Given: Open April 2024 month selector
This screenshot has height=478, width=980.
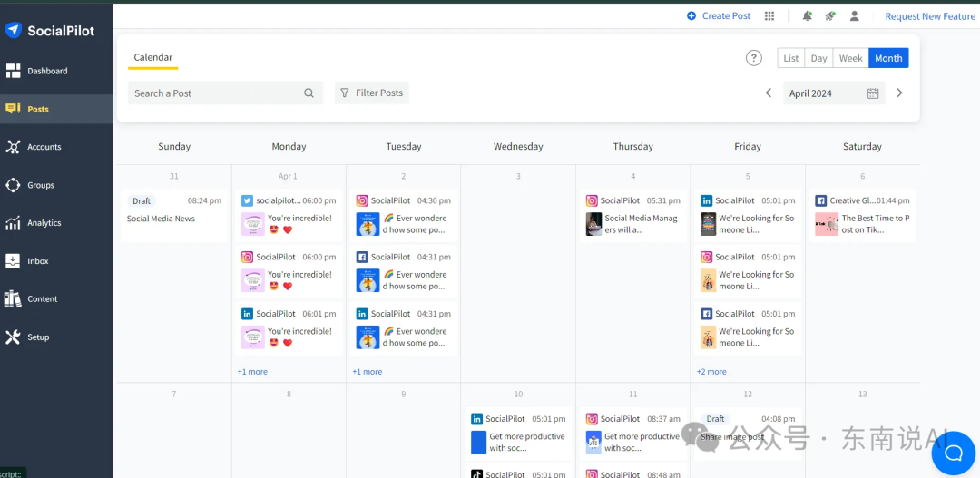Looking at the screenshot, I should tap(834, 93).
